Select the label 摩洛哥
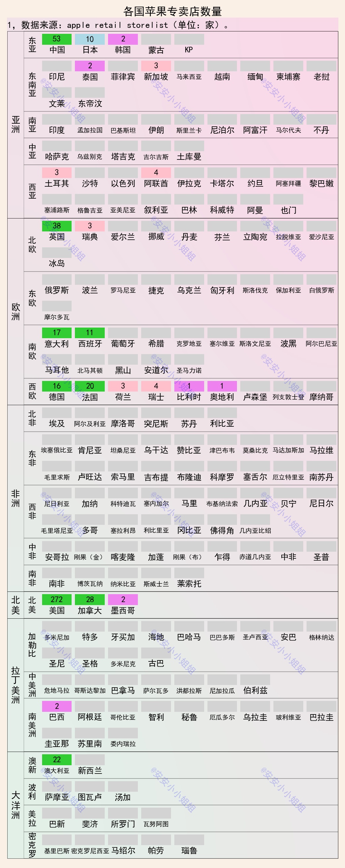This screenshot has width=345, height=868. pos(123,423)
